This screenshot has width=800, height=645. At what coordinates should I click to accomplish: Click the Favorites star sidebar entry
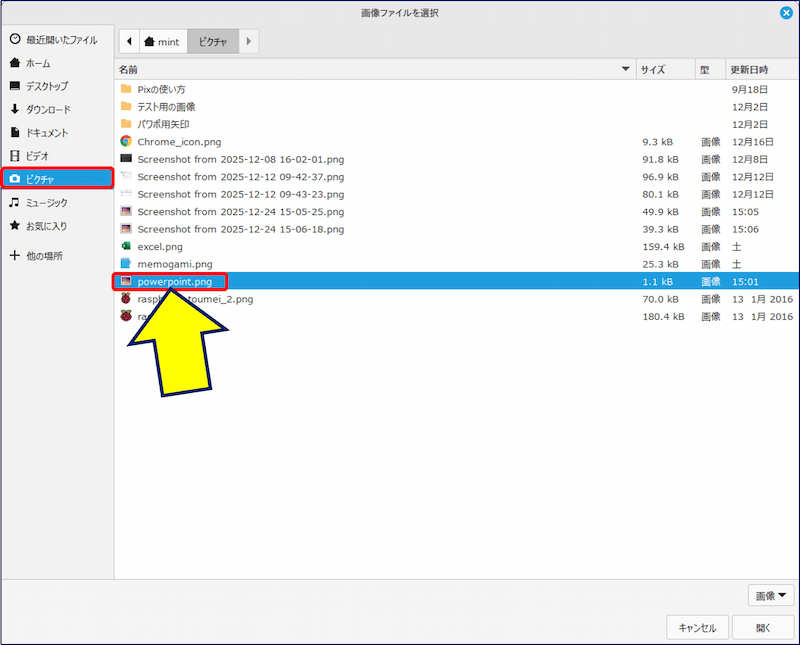click(46, 226)
